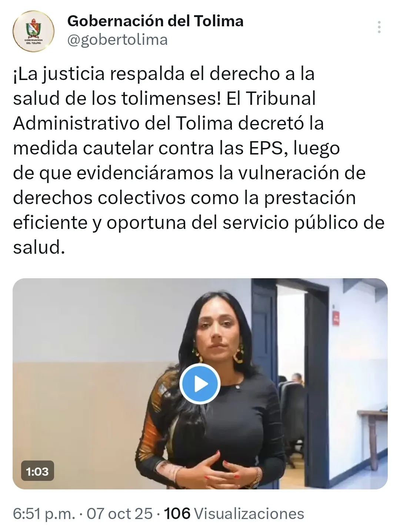The image size is (400, 532).
Task: Open the video thumbnail of the woman speaking
Action: pyautogui.click(x=200, y=383)
